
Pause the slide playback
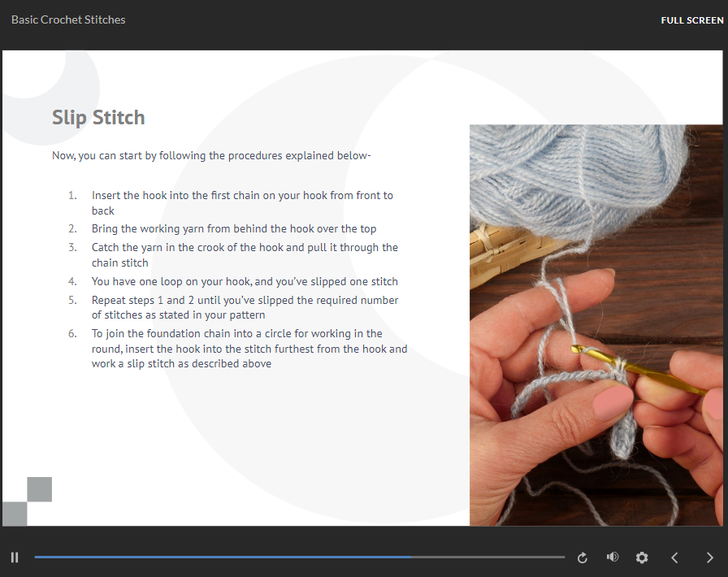point(15,557)
